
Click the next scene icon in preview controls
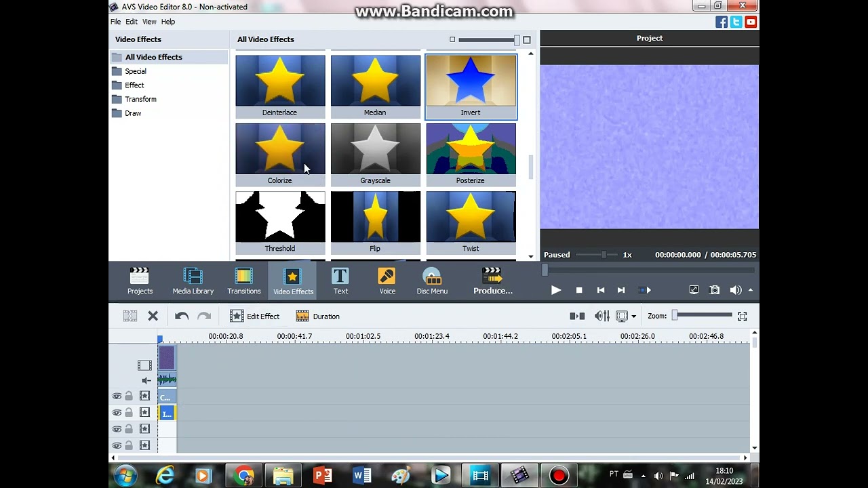point(645,290)
